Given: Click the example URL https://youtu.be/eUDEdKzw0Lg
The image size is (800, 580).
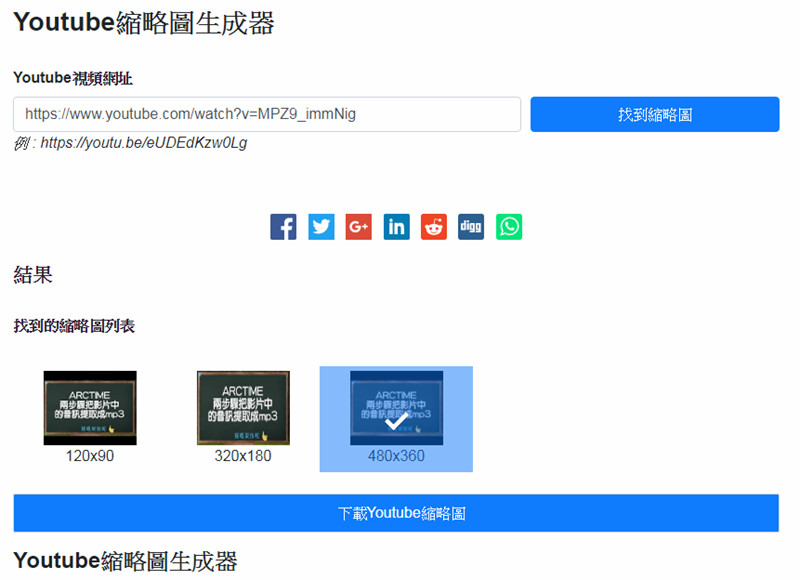Looking at the screenshot, I should point(144,143).
